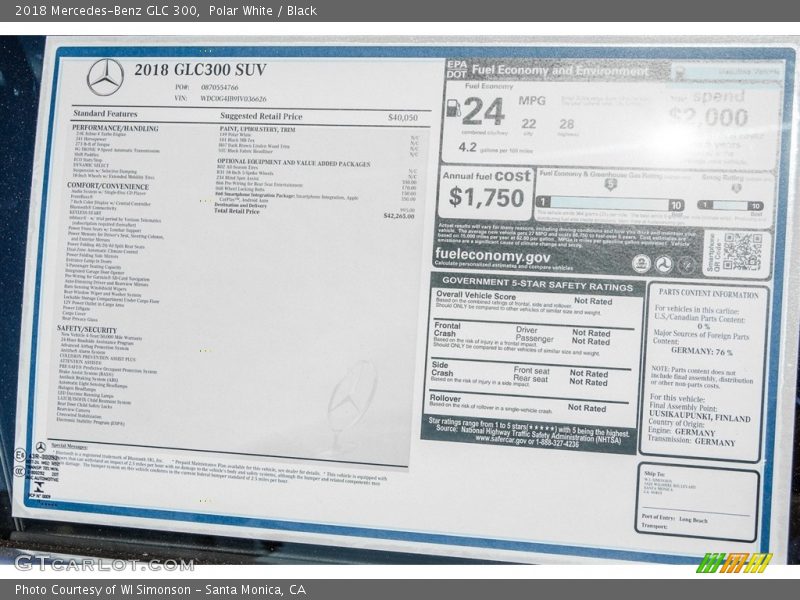Image resolution: width=800 pixels, height=600 pixels.
Task: Click the smog rating 1 to 10 scale
Action: 731,205
